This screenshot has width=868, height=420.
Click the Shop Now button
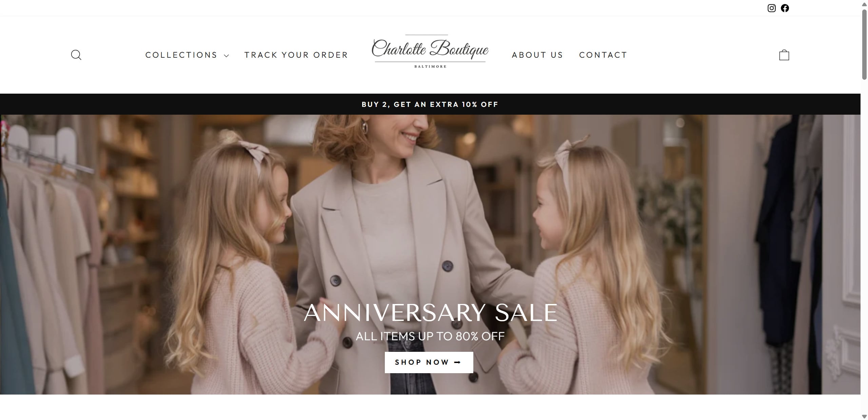point(429,362)
